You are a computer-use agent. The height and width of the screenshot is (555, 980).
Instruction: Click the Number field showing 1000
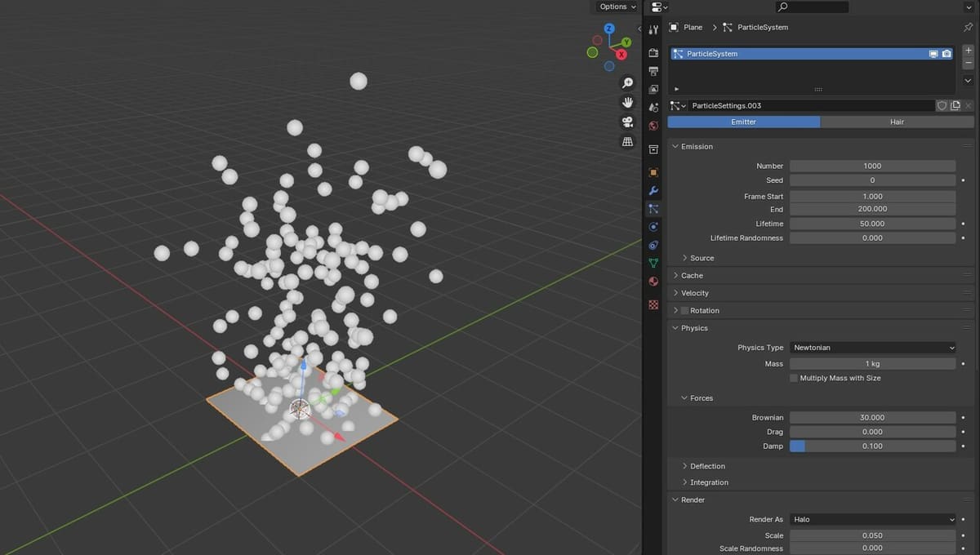872,166
